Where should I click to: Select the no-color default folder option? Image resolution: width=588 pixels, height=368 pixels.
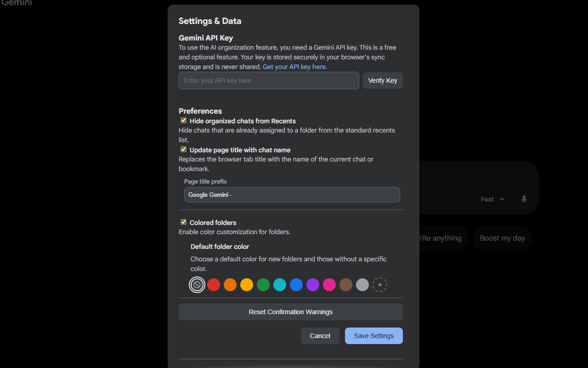point(197,285)
